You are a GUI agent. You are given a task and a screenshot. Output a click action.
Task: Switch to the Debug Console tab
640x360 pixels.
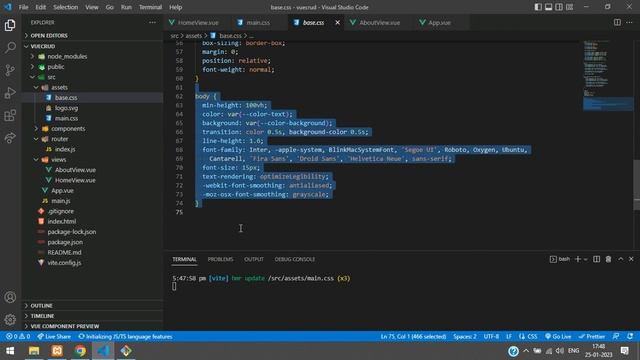(295, 259)
